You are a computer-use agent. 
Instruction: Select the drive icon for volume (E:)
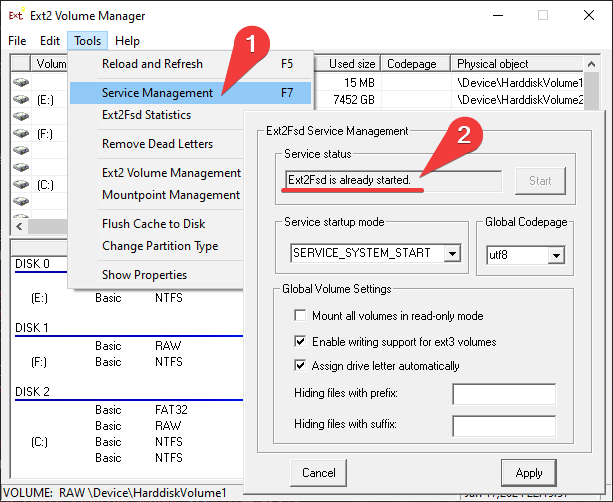(22, 100)
